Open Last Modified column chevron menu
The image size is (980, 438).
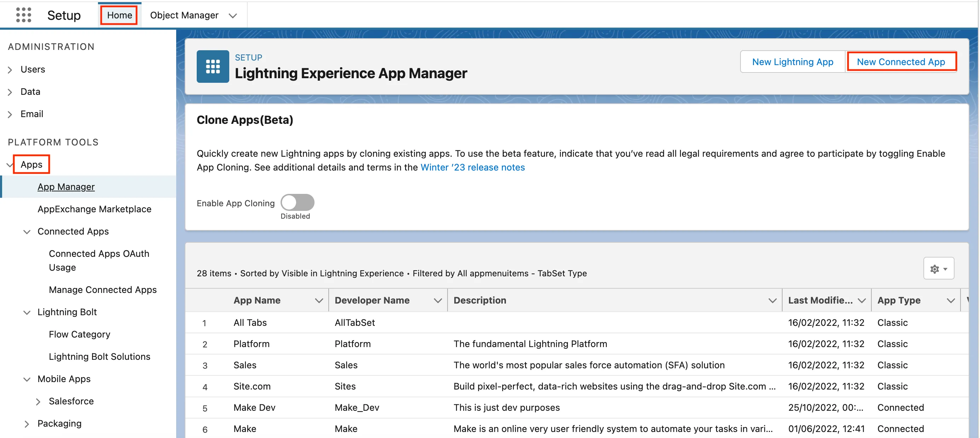862,301
